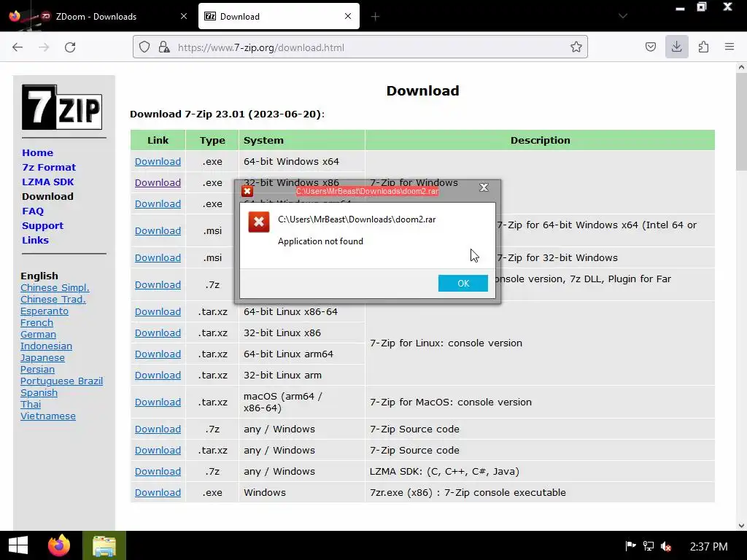Click OK in the error dialog
The width and height of the screenshot is (747, 560).
(x=462, y=284)
